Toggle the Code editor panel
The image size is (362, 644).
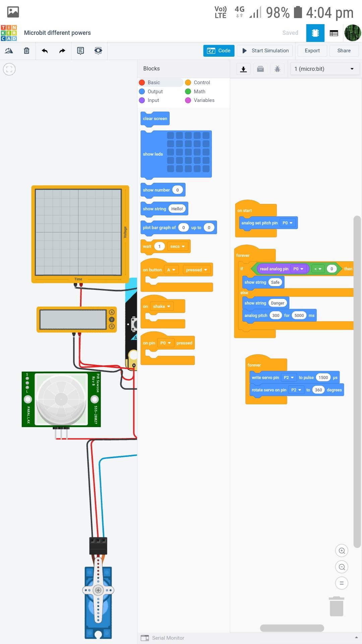click(219, 51)
